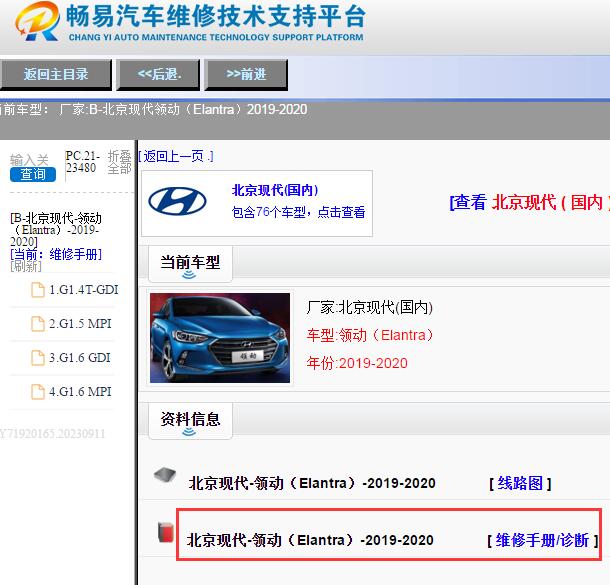Screen dimensions: 610x585
Task: Click the 当前：维修手册 link in sidebar
Action: (x=56, y=254)
